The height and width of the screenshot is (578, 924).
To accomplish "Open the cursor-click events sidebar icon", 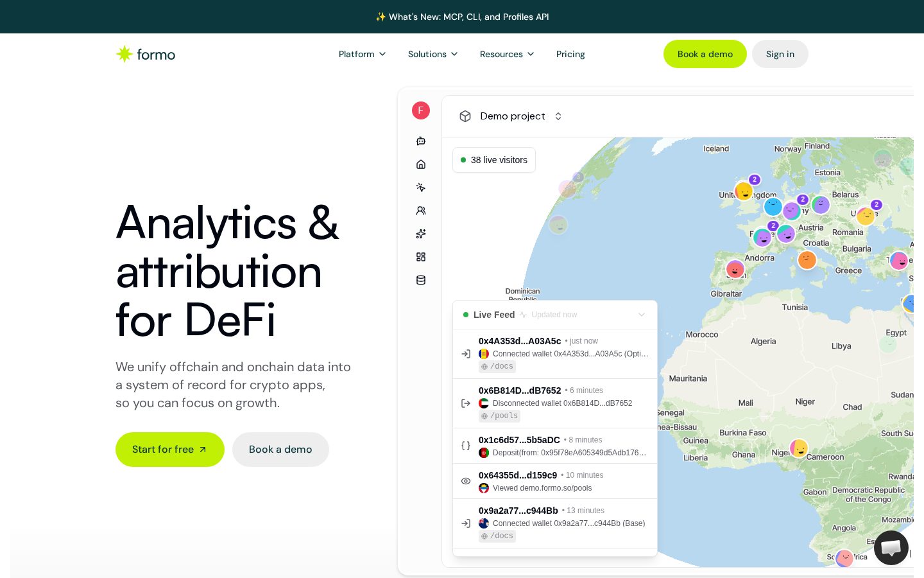I will coord(421,188).
